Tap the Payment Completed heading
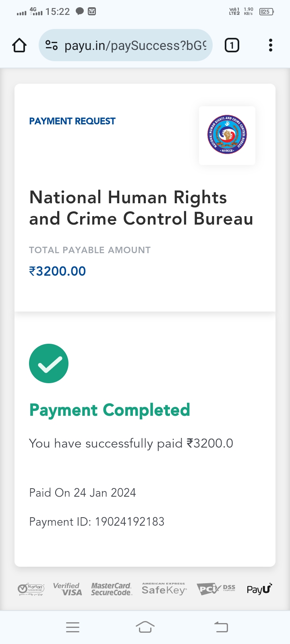290x644 pixels. [x=110, y=410]
